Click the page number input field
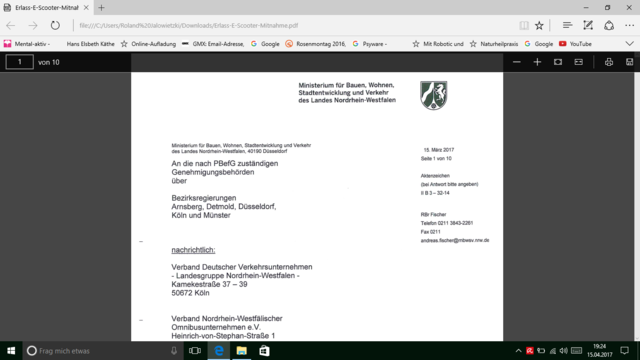This screenshot has height=360, width=640. [19, 62]
